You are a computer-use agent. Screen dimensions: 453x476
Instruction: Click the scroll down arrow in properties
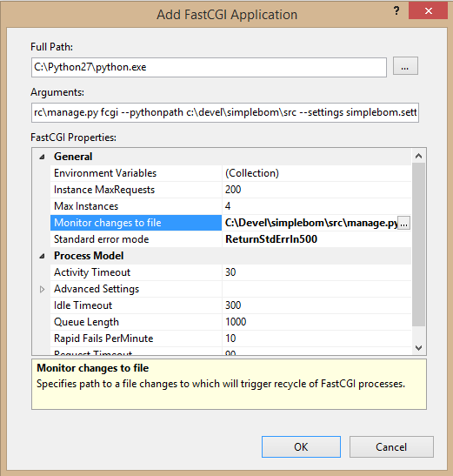coord(419,348)
